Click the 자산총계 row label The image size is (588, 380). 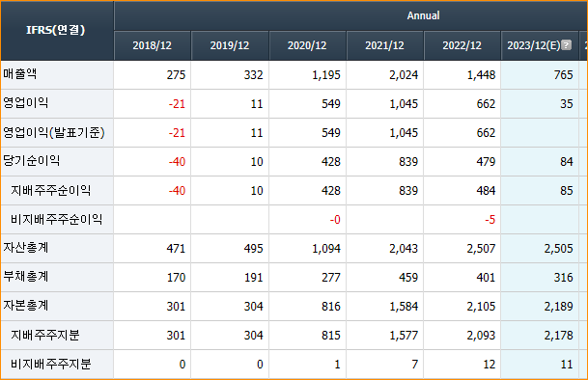tap(25, 248)
